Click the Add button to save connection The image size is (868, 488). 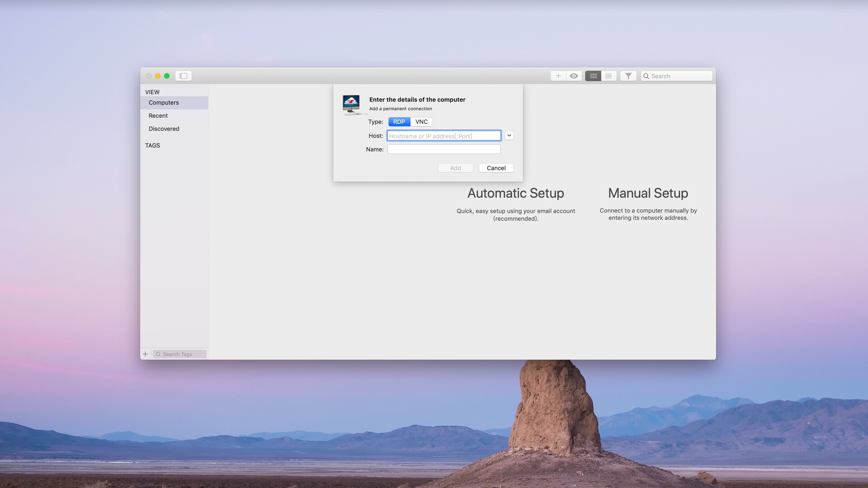tap(455, 168)
